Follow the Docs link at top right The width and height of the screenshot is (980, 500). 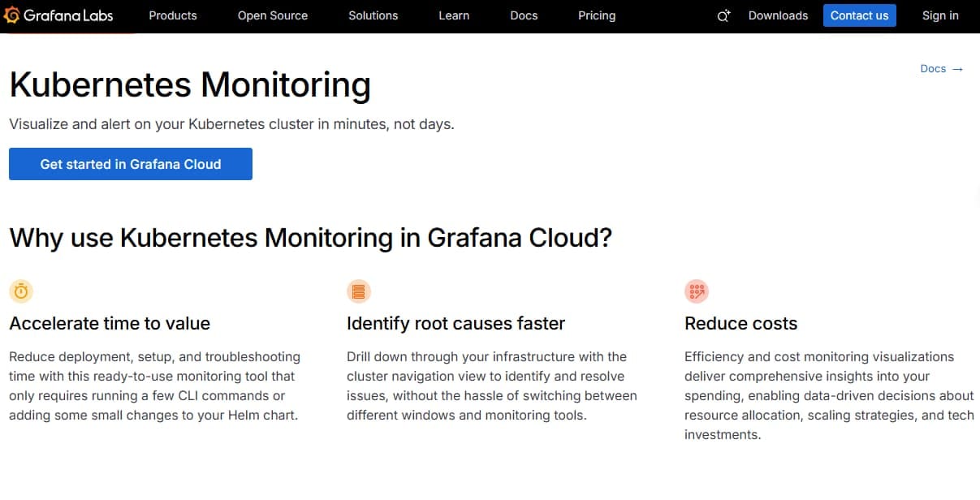pos(932,69)
